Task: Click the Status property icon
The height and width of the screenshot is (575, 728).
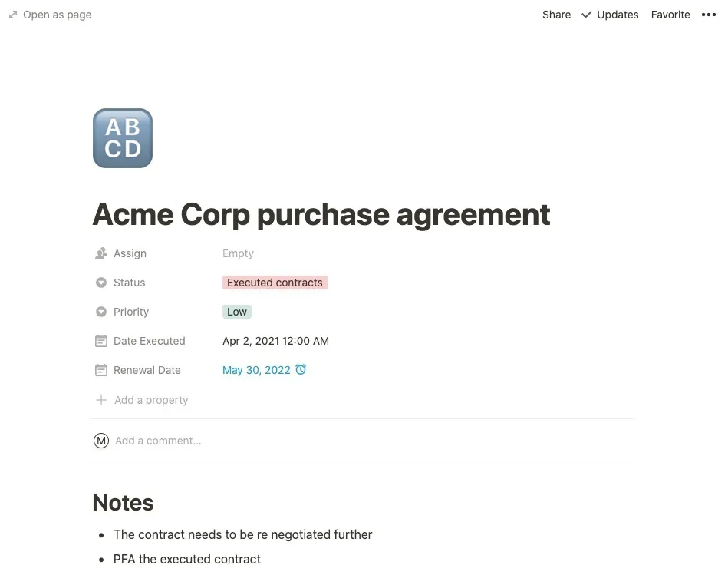Action: [100, 283]
